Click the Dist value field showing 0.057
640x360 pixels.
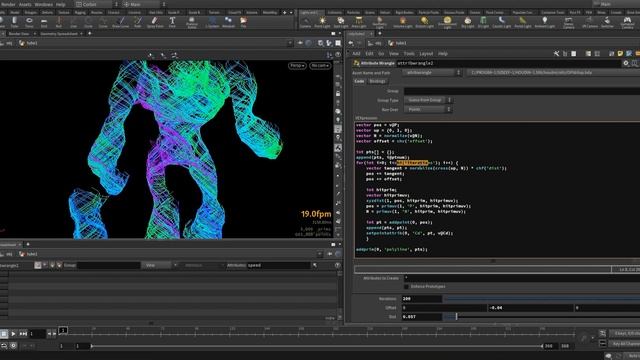[422, 317]
